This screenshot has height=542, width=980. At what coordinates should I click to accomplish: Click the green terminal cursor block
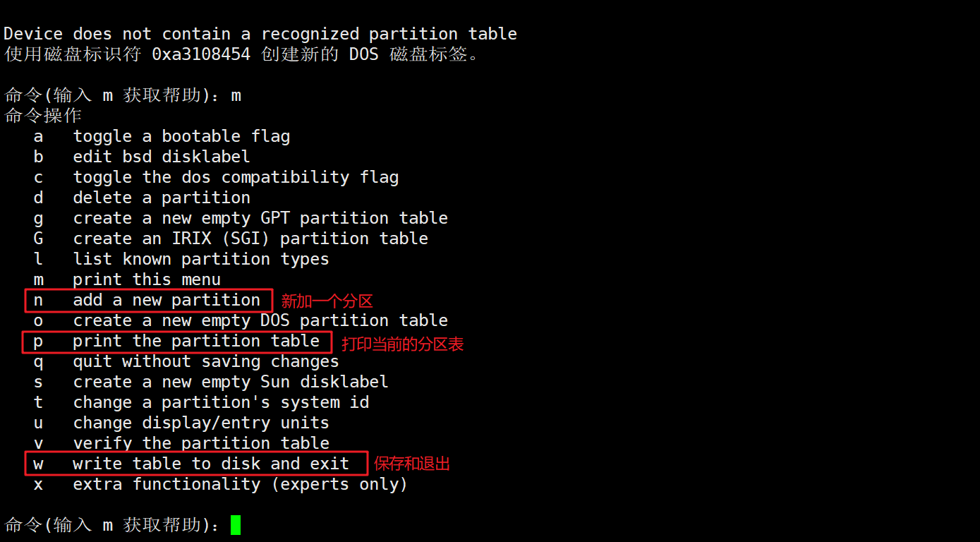click(x=235, y=524)
